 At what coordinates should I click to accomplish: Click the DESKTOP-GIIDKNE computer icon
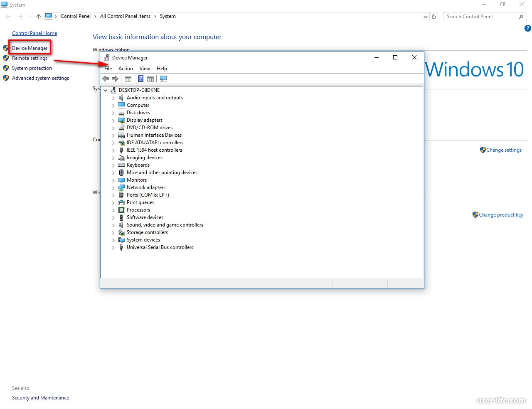113,90
